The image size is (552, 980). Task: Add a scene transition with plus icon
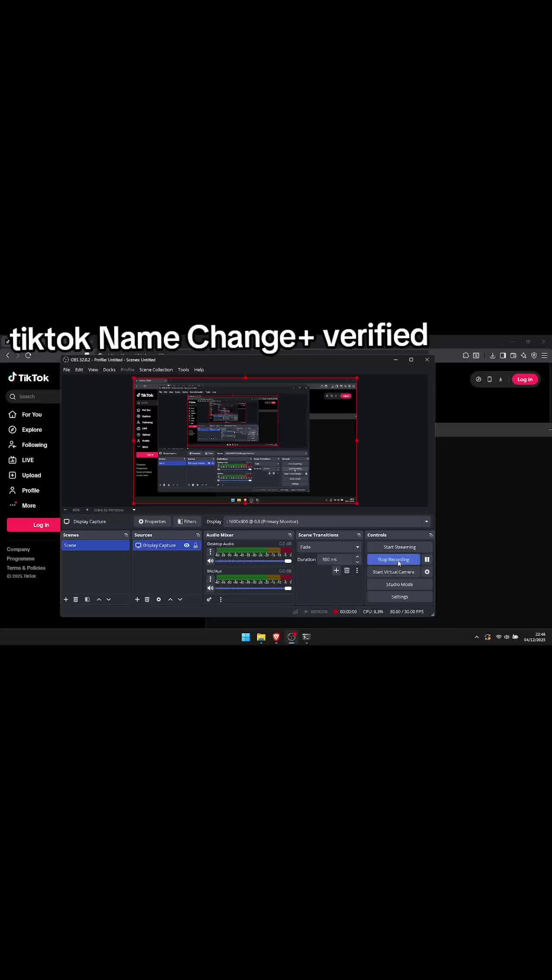click(x=336, y=570)
